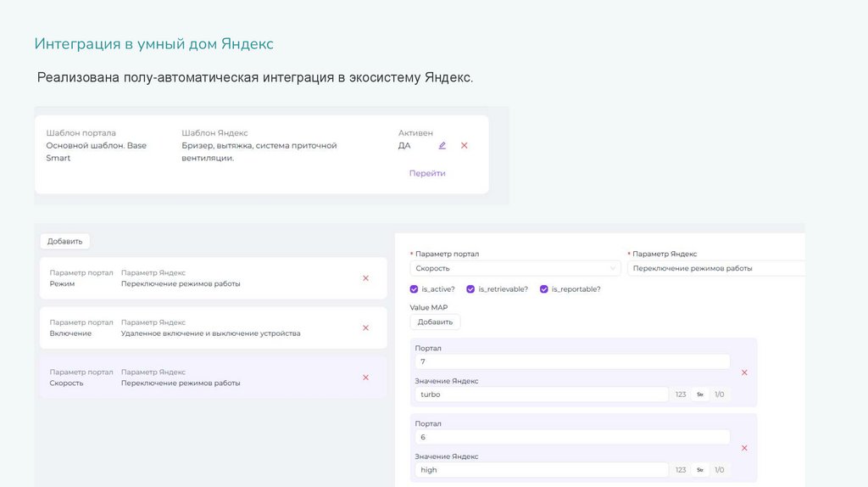Click the Бризер, вытяжка template text
The image size is (868, 487).
(x=259, y=152)
